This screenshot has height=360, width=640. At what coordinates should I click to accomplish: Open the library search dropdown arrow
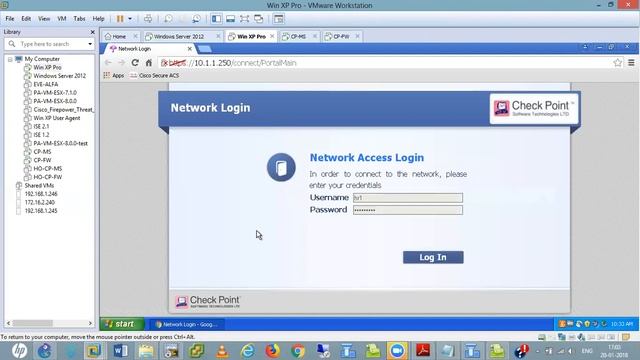pos(90,44)
